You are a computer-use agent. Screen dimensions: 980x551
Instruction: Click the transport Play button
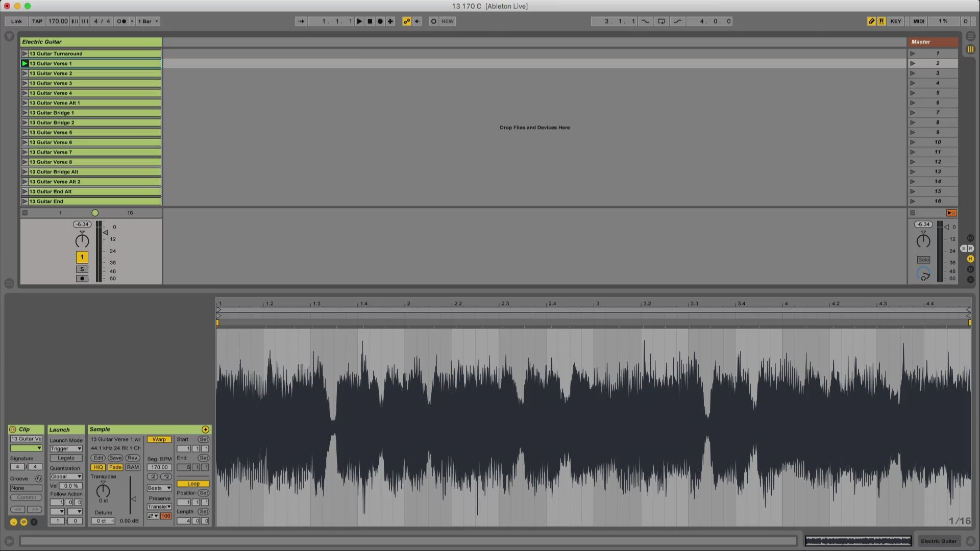tap(360, 21)
